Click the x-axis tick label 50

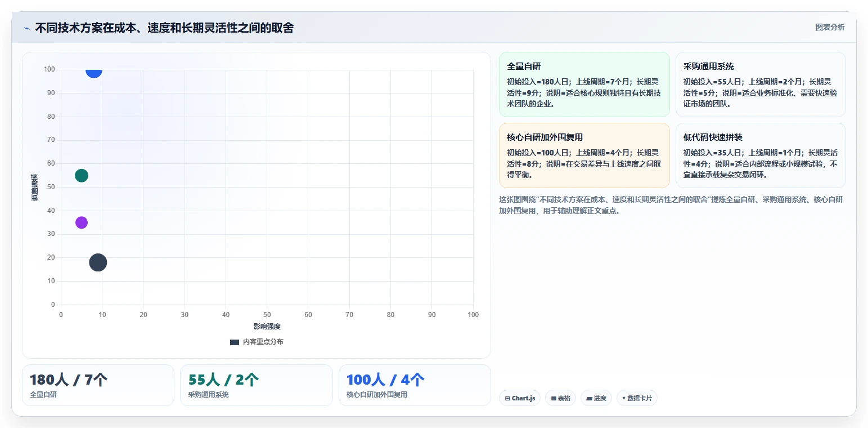pos(267,315)
